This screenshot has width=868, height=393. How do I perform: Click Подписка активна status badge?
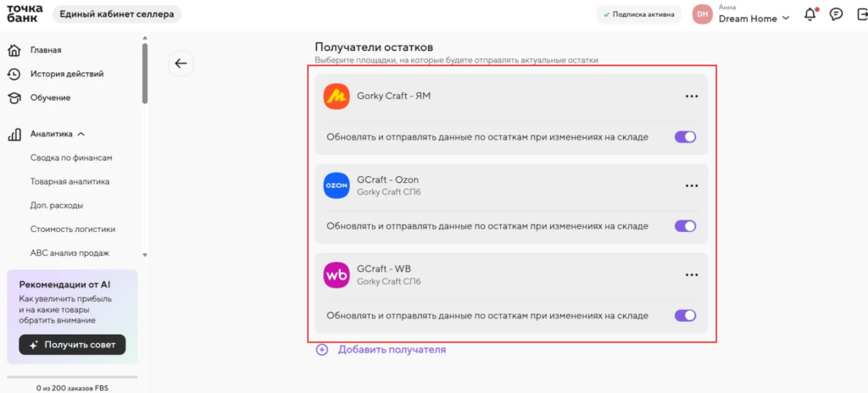pos(639,14)
